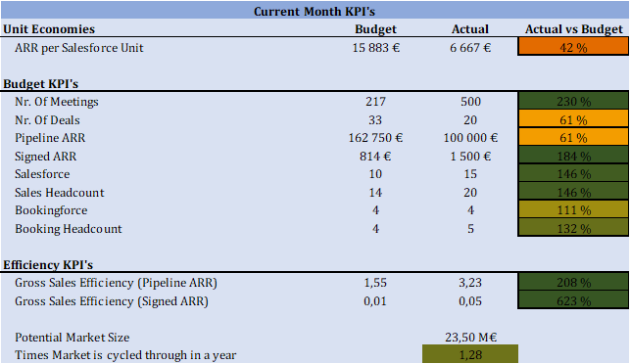Click the Signed ARR actual 1 500 € cell
Screen dimensions: 630x364
[470, 156]
